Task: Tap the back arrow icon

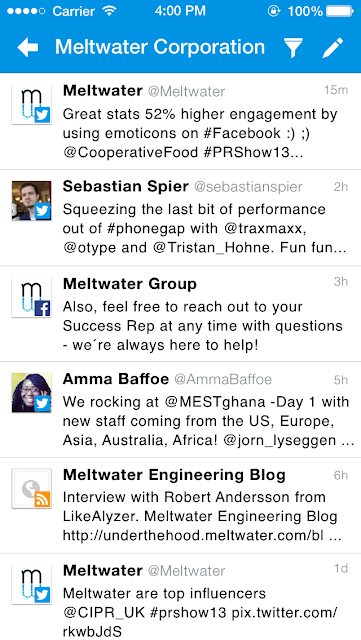Action: pos(28,48)
